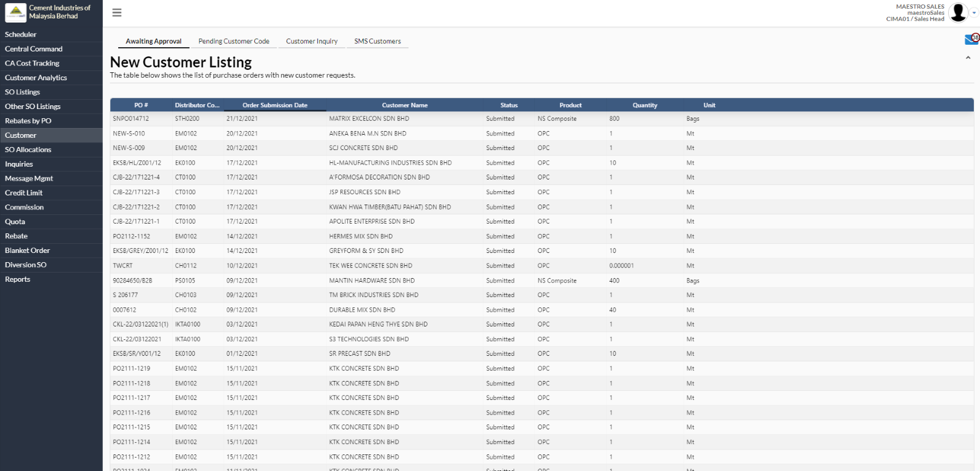Open Customer Analytics menu item
The image size is (980, 471).
tap(51, 78)
